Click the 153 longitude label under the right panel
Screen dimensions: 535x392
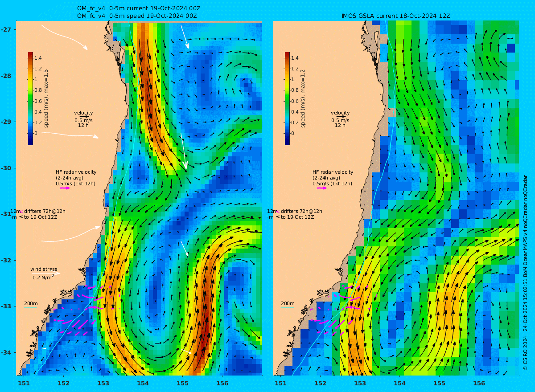tap(360, 383)
